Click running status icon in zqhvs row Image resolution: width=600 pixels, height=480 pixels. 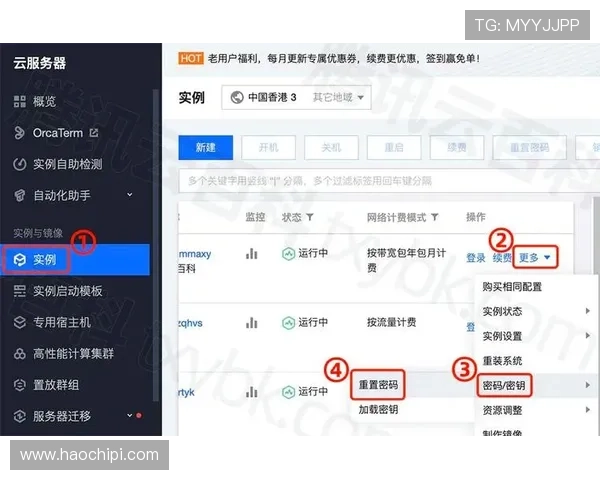pyautogui.click(x=288, y=323)
